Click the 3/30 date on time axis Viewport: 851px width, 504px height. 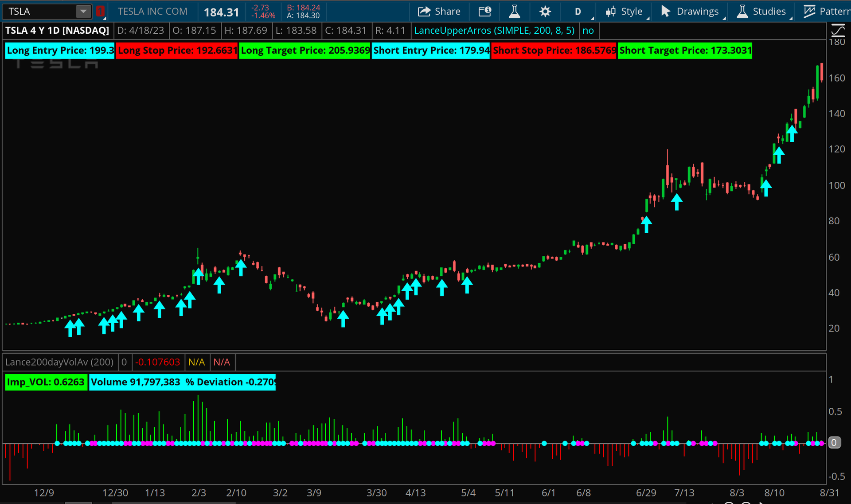[x=377, y=493]
